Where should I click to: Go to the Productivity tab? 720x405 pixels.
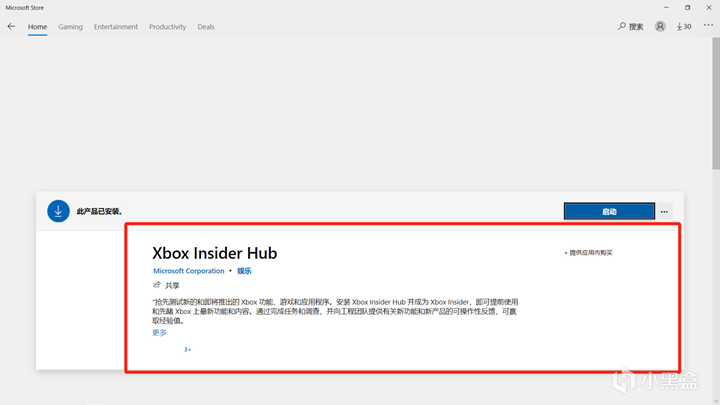168,27
